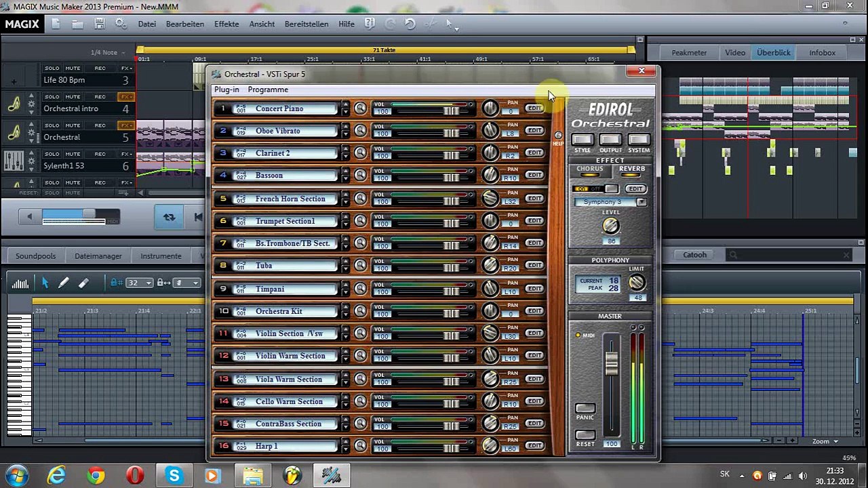
Task: Select the pencil draw tool in MIDI editor
Action: (63, 283)
